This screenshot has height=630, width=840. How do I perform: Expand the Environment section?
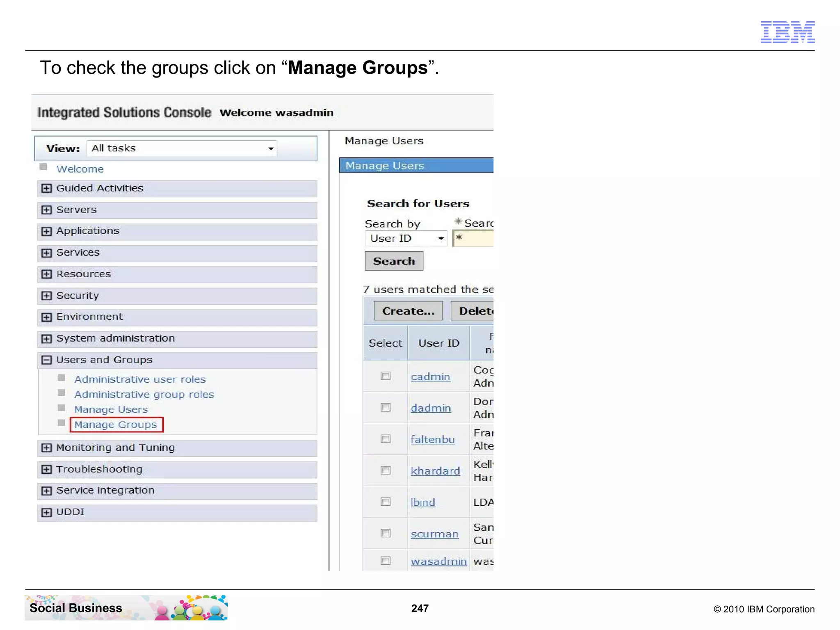(47, 317)
